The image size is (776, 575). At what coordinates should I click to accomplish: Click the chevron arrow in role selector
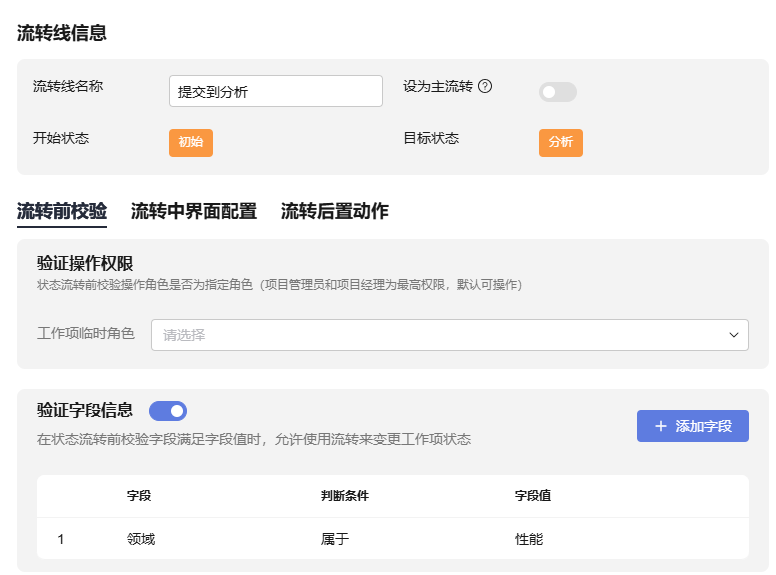click(x=734, y=335)
